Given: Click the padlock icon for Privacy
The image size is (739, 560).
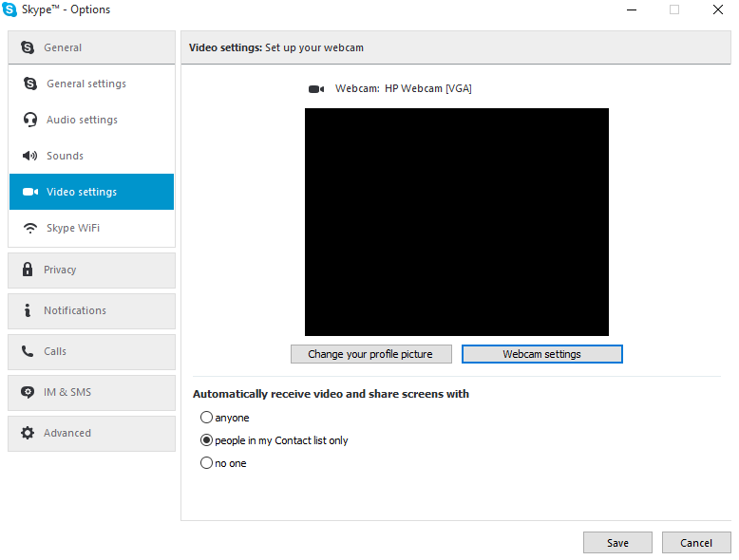Looking at the screenshot, I should (x=28, y=270).
